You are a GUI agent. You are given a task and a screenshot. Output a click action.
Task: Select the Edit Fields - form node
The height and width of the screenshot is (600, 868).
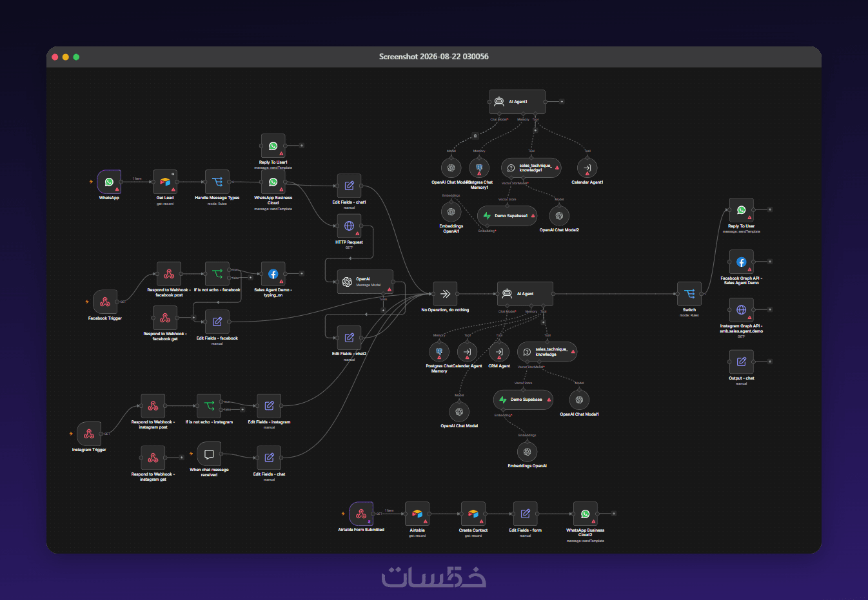[x=526, y=514]
